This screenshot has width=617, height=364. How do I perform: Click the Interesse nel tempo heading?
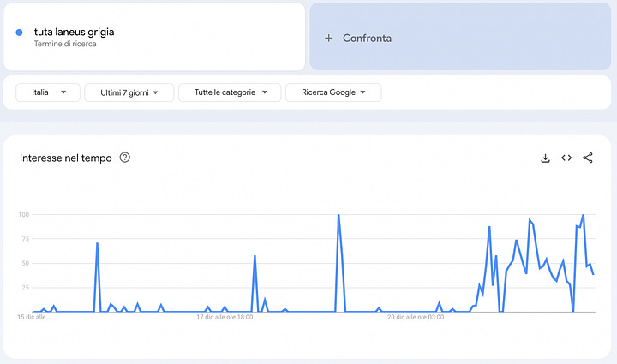[66, 158]
